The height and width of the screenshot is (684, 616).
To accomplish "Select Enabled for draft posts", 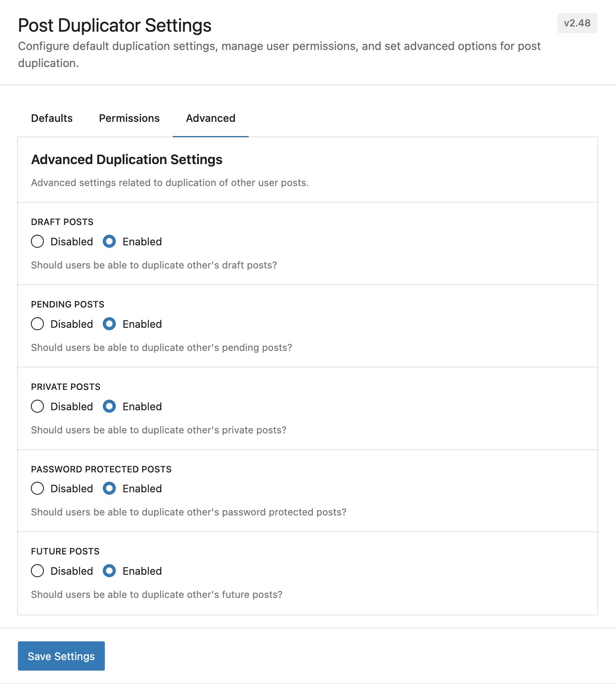I will point(109,241).
